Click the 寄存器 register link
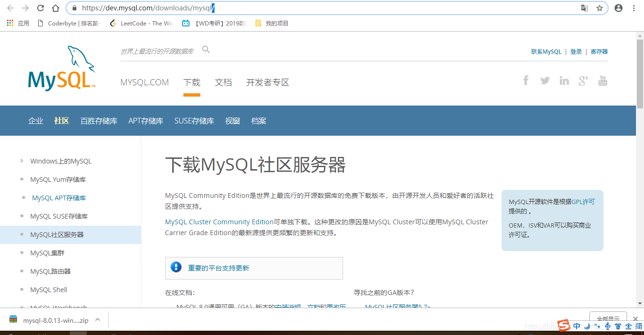 click(x=599, y=52)
